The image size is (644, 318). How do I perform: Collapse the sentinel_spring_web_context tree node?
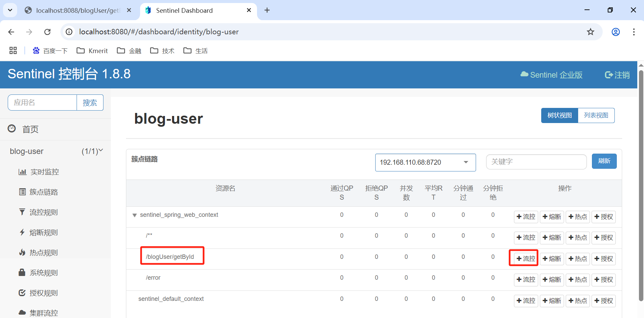[x=134, y=215]
